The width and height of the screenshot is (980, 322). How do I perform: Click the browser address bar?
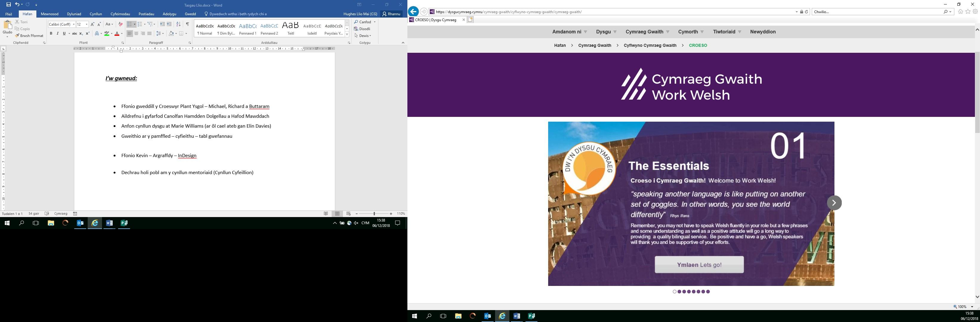click(609, 12)
